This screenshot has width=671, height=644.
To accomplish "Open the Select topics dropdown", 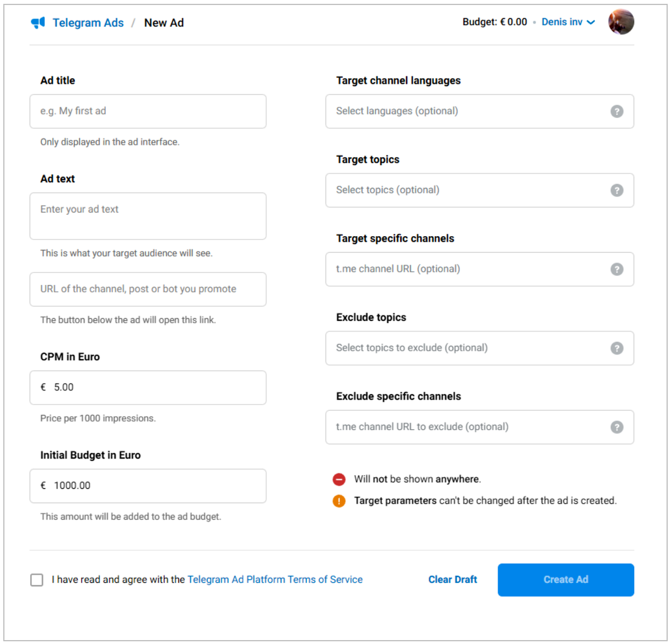I will click(x=480, y=190).
